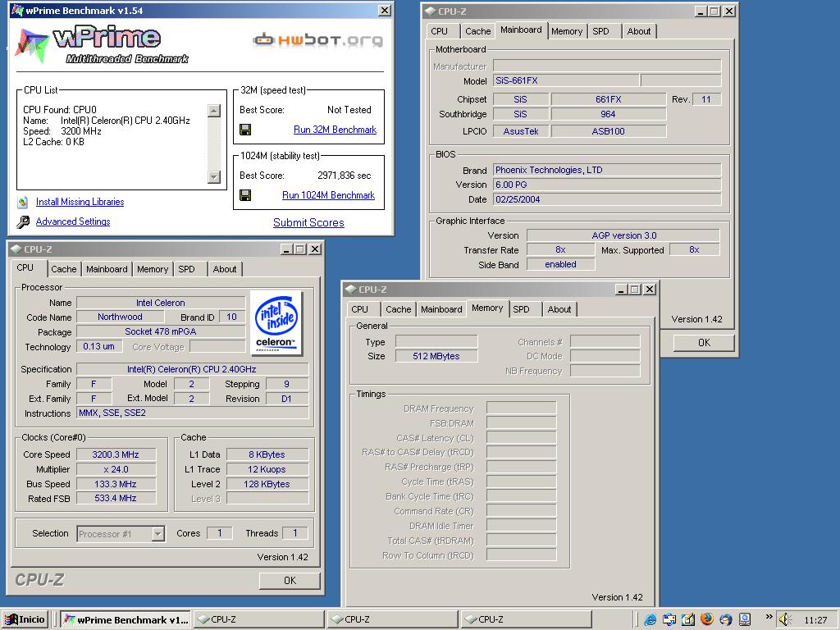Open Advanced Settings link

click(73, 221)
